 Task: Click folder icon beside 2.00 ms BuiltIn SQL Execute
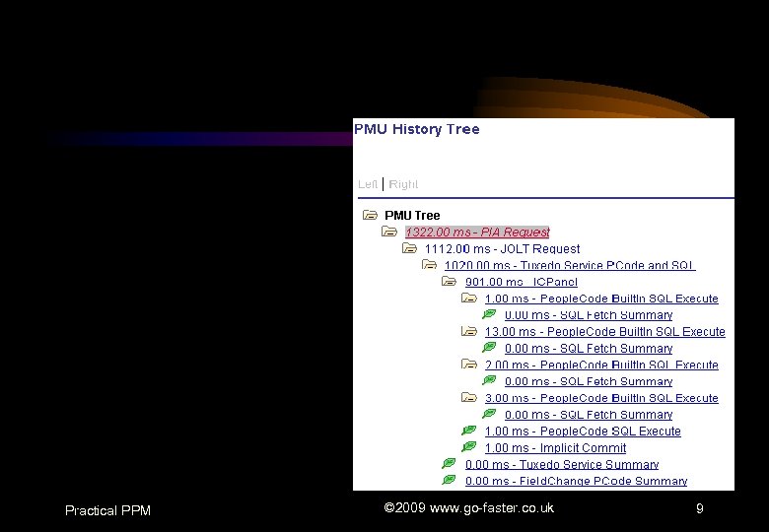click(469, 364)
